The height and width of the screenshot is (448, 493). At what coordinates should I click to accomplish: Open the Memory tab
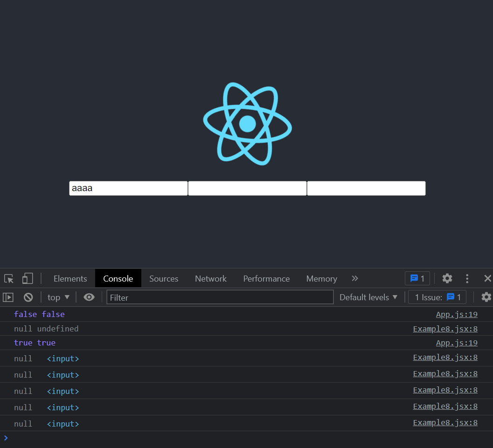point(322,279)
